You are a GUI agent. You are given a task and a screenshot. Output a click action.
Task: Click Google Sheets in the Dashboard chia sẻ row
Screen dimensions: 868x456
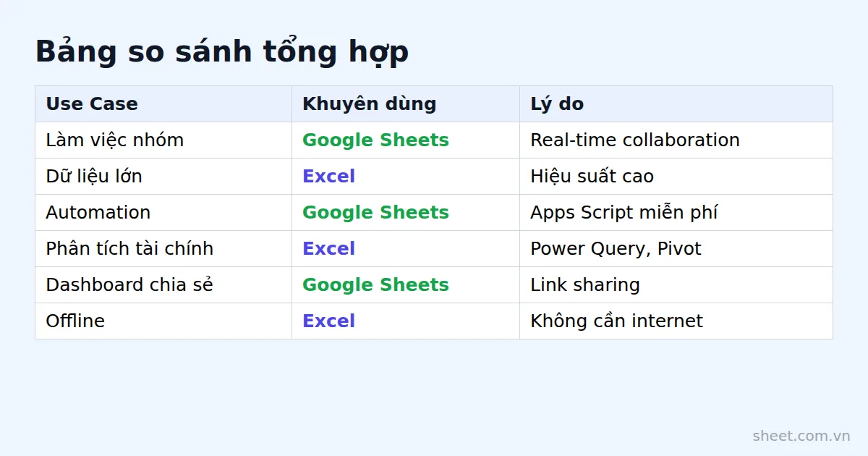375,284
